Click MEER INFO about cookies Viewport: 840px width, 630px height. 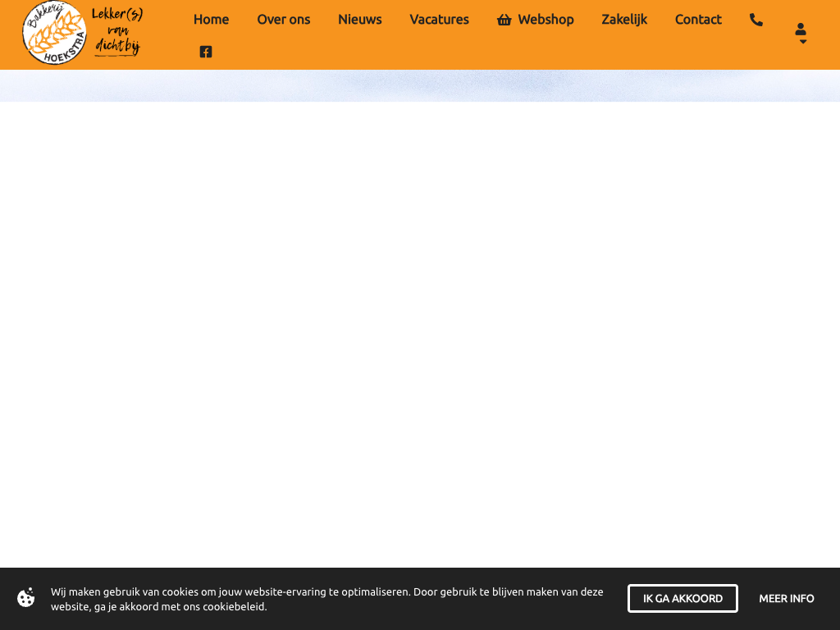pos(786,599)
